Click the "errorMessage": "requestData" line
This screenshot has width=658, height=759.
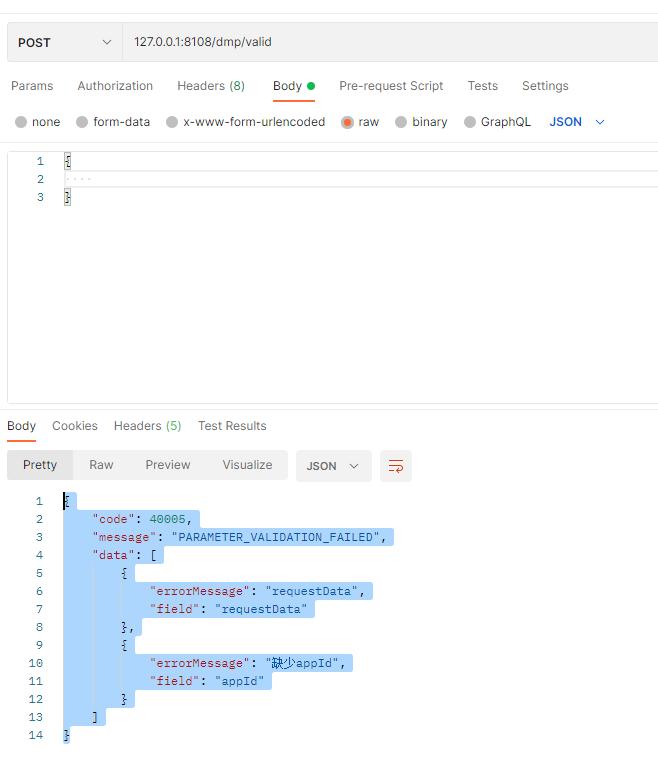[257, 592]
